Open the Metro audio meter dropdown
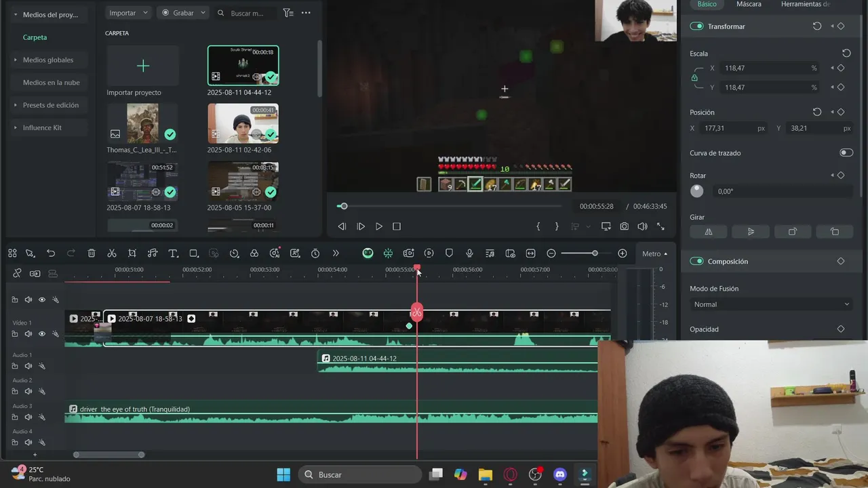868x488 pixels. (x=655, y=253)
